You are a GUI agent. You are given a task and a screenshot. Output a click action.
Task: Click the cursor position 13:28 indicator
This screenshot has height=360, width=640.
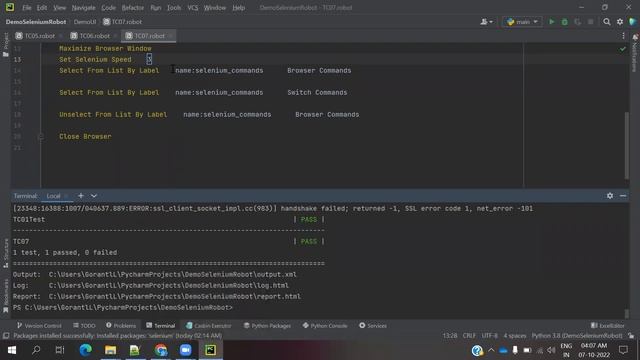(x=450, y=336)
